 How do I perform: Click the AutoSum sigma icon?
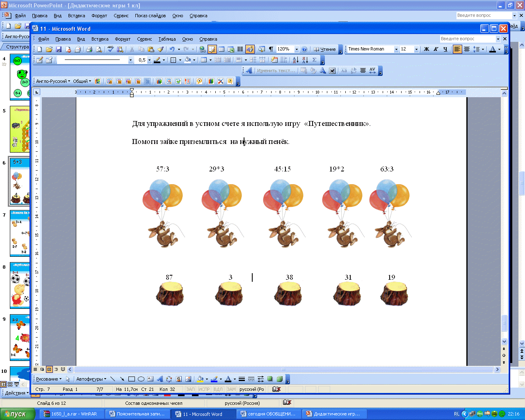click(x=314, y=60)
